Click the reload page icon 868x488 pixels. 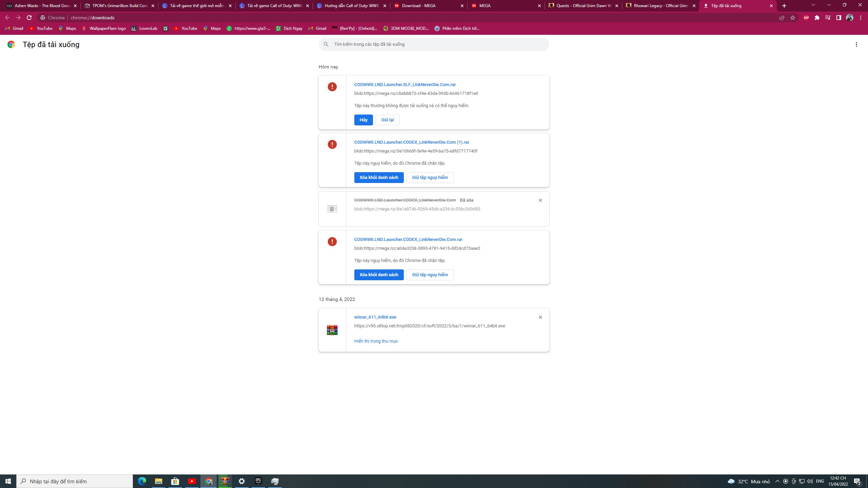pos(29,18)
